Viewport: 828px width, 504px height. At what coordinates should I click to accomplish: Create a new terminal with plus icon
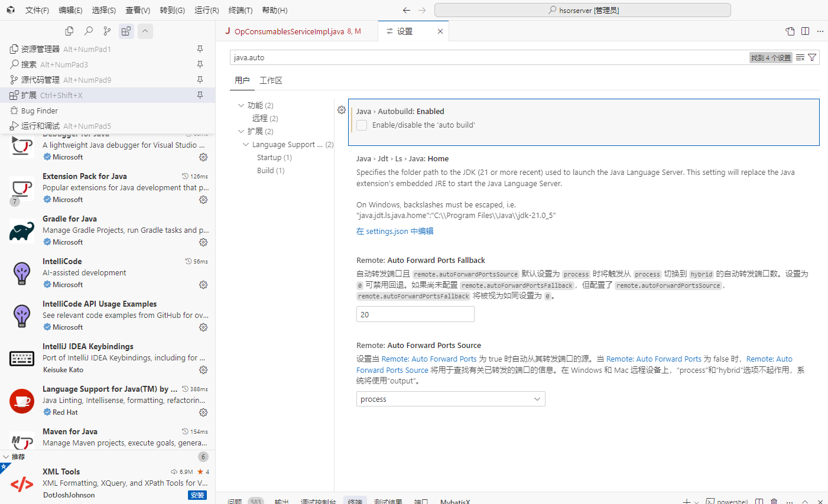pyautogui.click(x=687, y=501)
